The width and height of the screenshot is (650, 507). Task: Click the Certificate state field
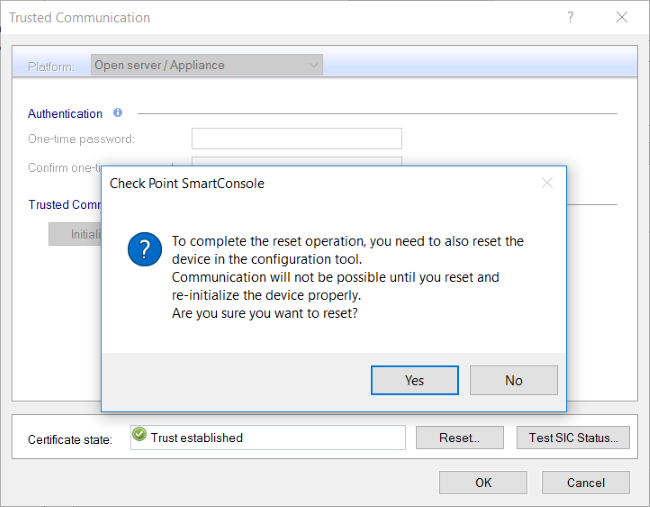pyautogui.click(x=268, y=437)
